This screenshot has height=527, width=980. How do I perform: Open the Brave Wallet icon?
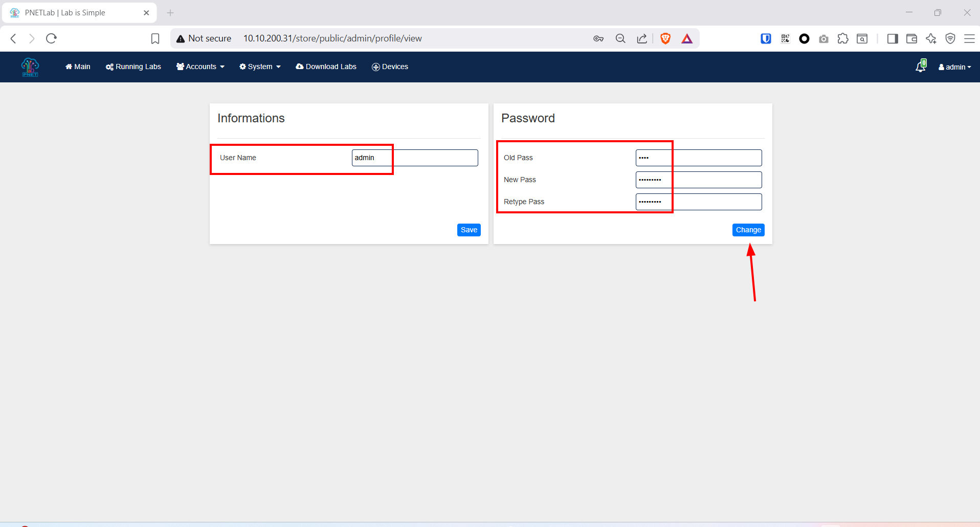911,39
